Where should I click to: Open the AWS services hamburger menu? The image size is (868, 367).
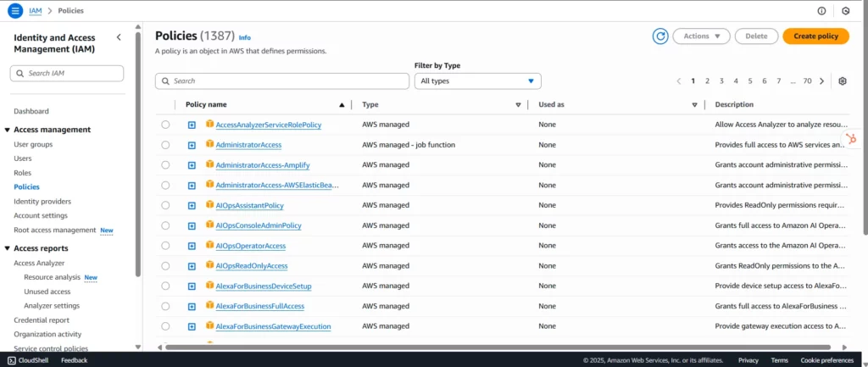point(14,10)
